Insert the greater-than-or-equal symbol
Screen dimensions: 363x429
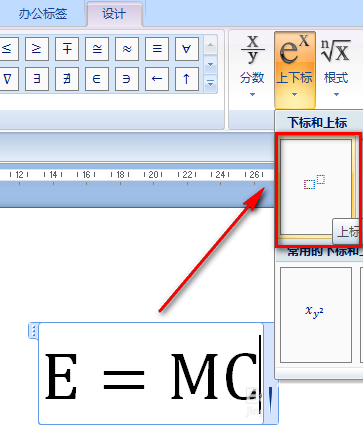[37, 49]
